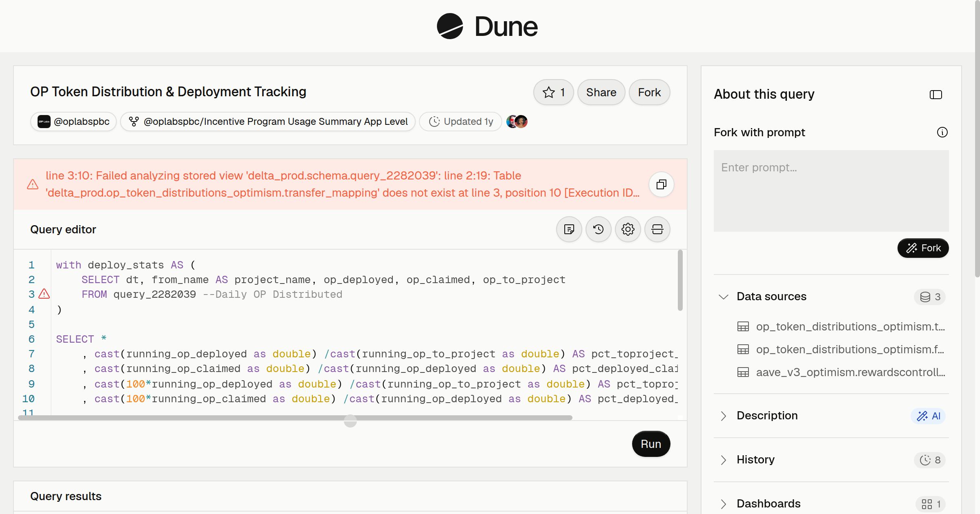Open the @oplabspbc owner profile
Image resolution: width=980 pixels, height=514 pixels.
[x=73, y=122]
